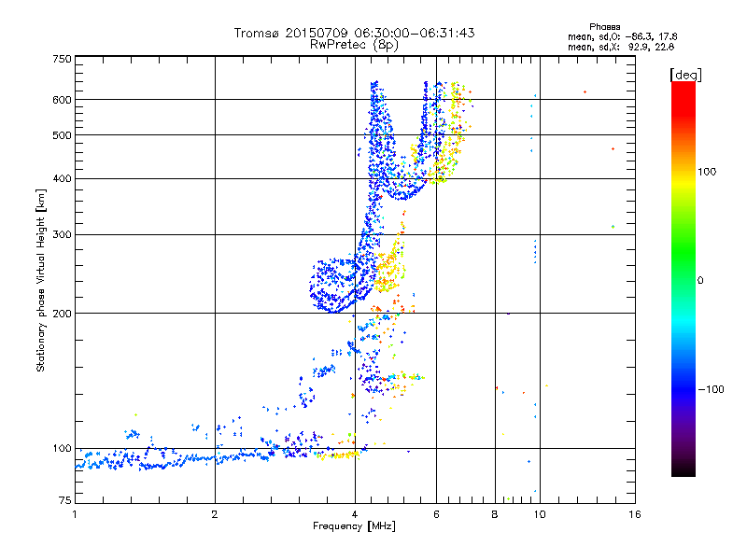Click the y-axis "400" tick label

[x=62, y=178]
